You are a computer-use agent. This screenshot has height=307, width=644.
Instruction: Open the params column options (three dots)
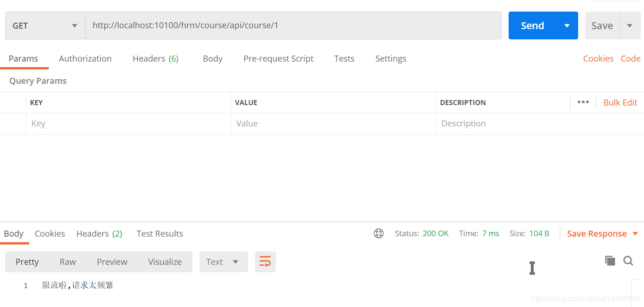coord(583,102)
